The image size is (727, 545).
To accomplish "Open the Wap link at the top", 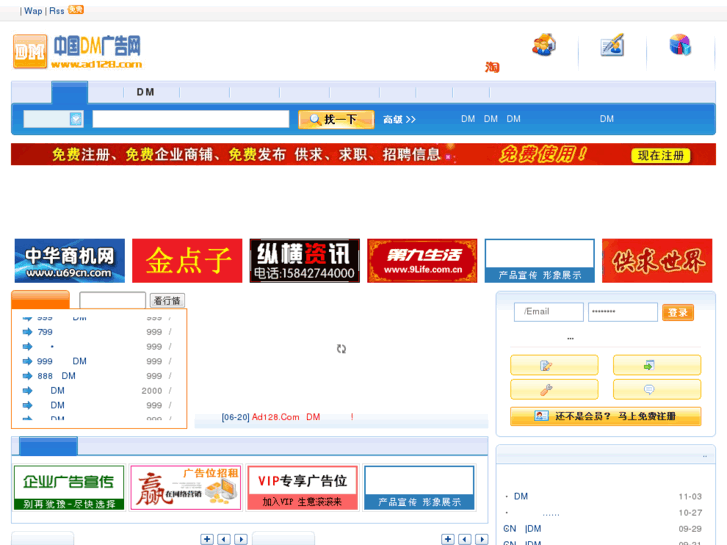I will [x=33, y=11].
